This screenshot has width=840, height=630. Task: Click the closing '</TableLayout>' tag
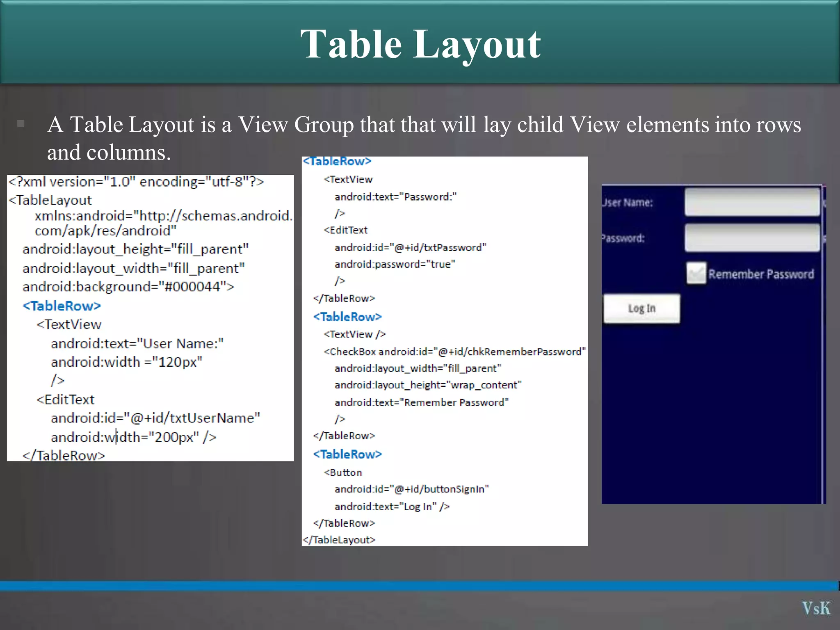(x=339, y=540)
